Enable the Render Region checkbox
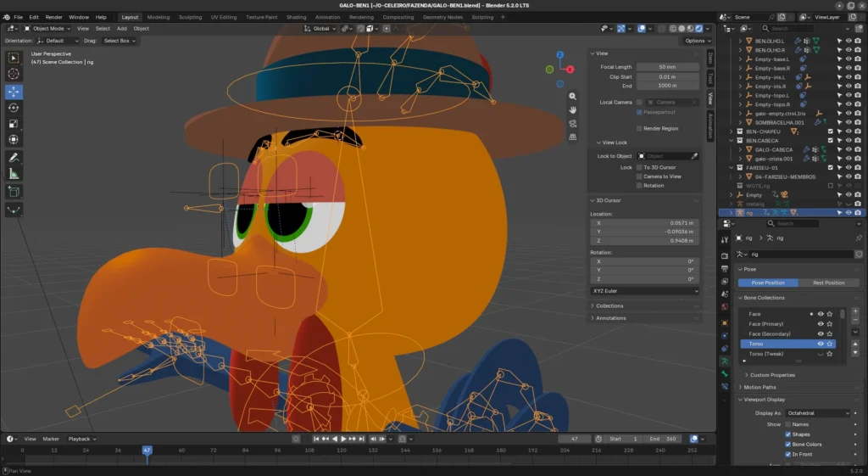 639,129
